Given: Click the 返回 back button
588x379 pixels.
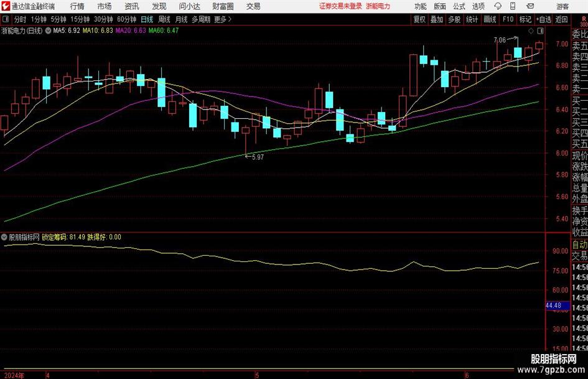Looking at the screenshot, I should [x=561, y=19].
